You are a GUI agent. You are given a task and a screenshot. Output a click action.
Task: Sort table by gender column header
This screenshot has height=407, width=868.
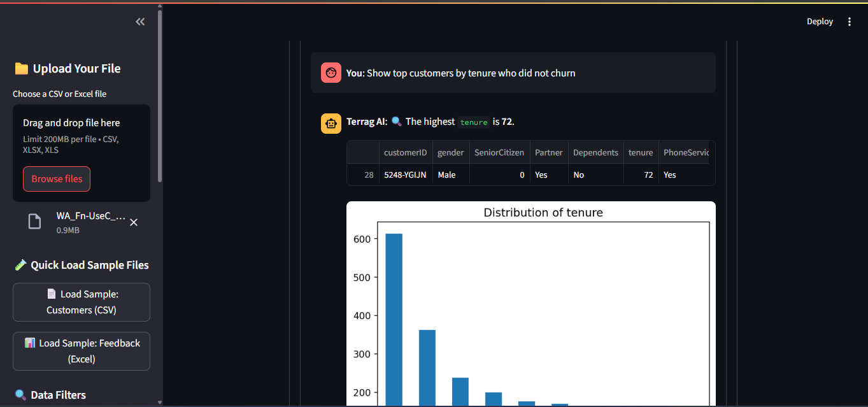pyautogui.click(x=450, y=153)
